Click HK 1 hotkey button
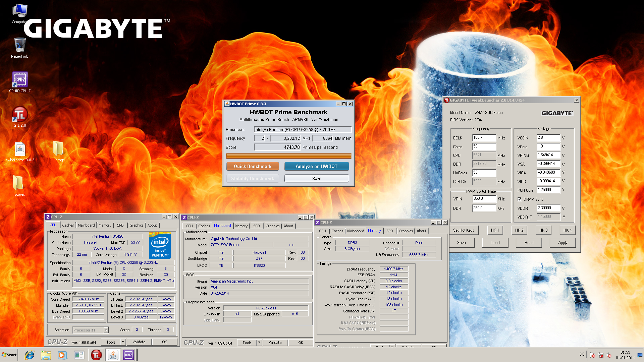Viewport: 644px width, 362px height. point(495,230)
